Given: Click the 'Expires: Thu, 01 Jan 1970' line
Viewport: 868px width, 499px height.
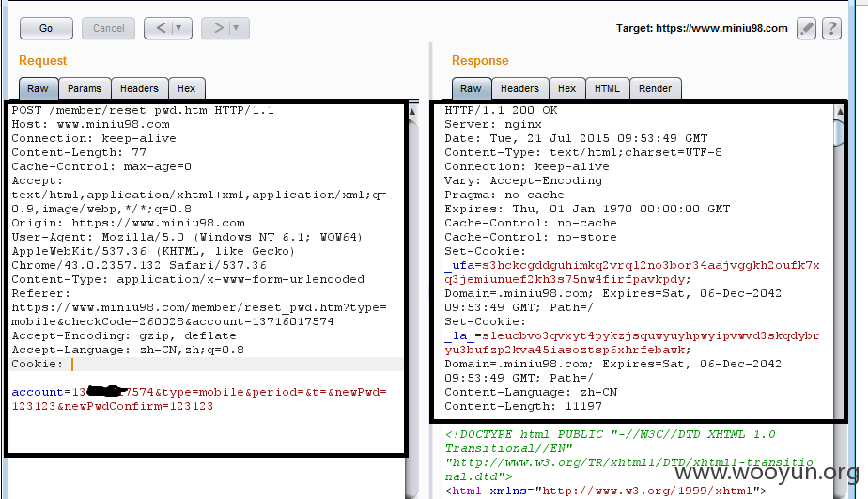Looking at the screenshot, I should (x=587, y=209).
